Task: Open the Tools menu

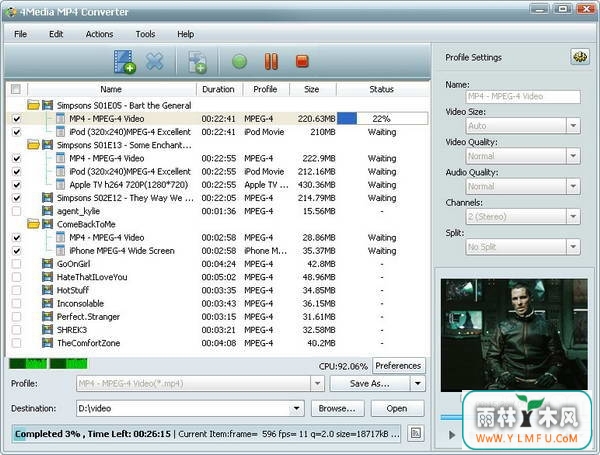Action: pyautogui.click(x=145, y=34)
